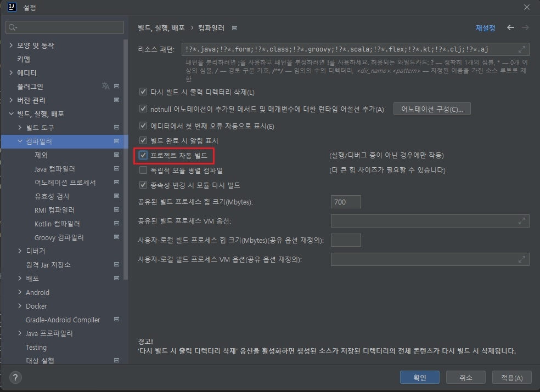Open 어노테이션 프로세서 settings page
This screenshot has width=540, height=392.
point(65,183)
